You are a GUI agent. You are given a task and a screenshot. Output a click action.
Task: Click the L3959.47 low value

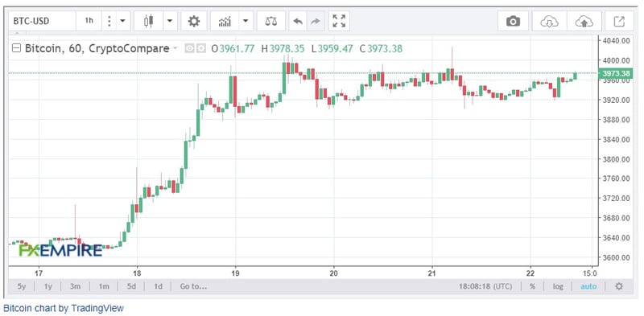[x=332, y=49]
